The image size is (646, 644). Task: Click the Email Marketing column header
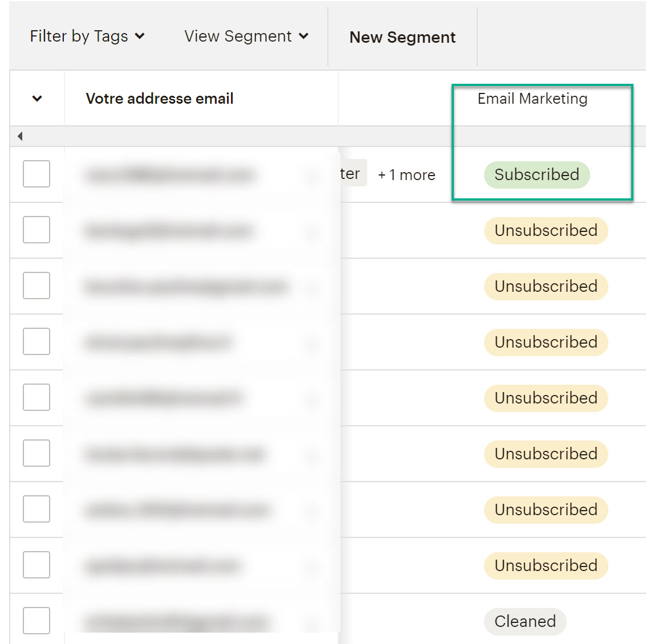coord(532,99)
